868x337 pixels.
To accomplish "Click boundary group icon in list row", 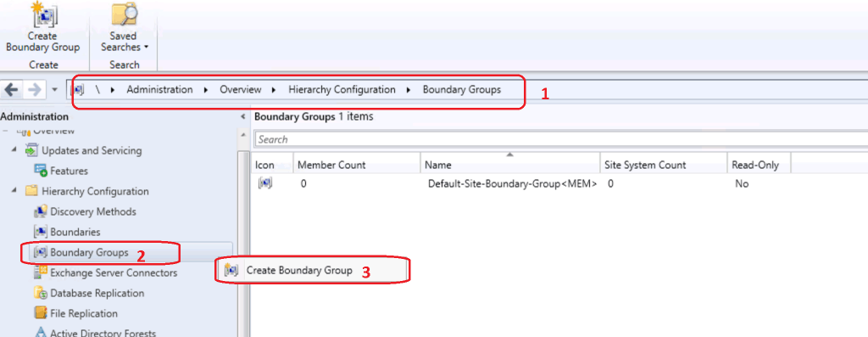I will (x=265, y=183).
